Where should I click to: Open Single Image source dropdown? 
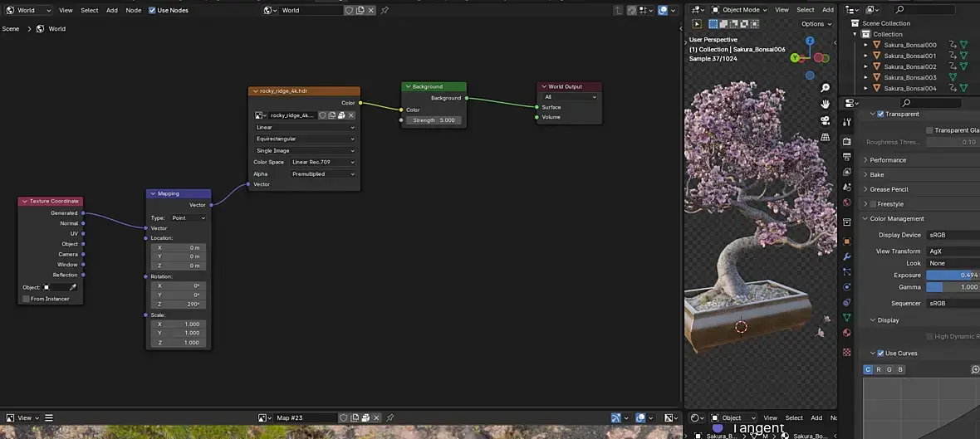[305, 150]
